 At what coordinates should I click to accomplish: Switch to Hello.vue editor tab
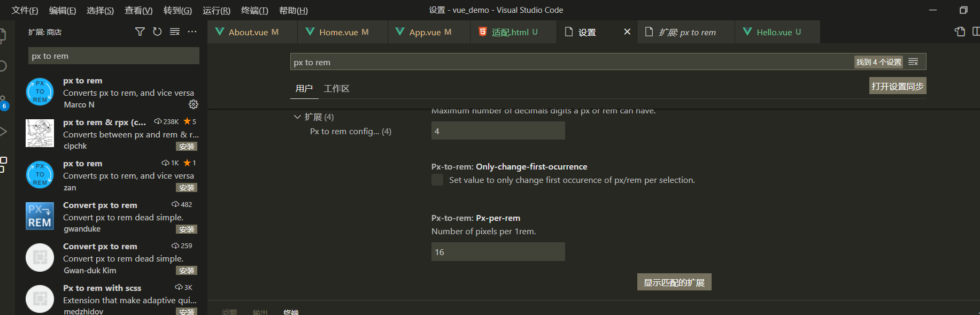pyautogui.click(x=777, y=32)
